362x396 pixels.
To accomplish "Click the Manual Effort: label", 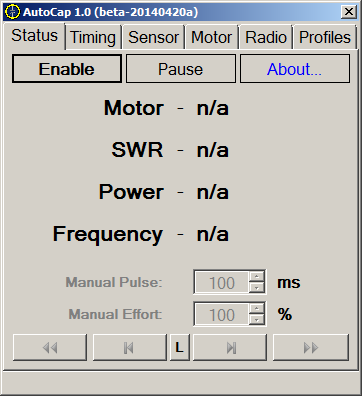I will [x=115, y=314].
